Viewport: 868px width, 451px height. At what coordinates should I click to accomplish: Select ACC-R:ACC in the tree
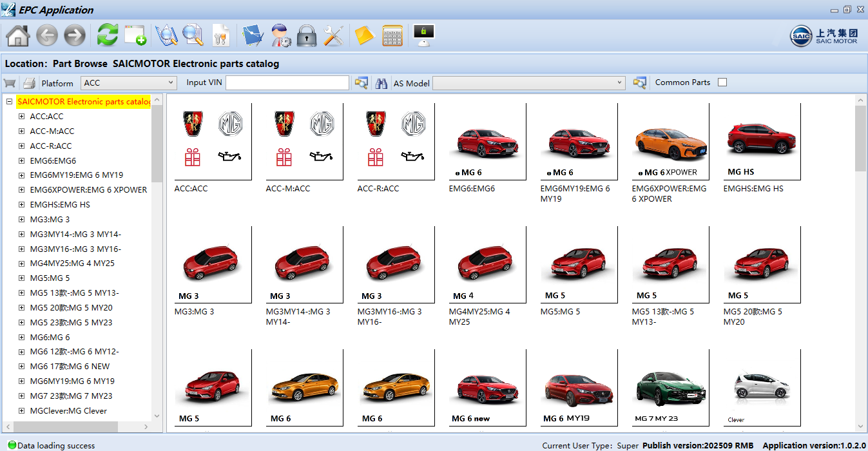(51, 146)
